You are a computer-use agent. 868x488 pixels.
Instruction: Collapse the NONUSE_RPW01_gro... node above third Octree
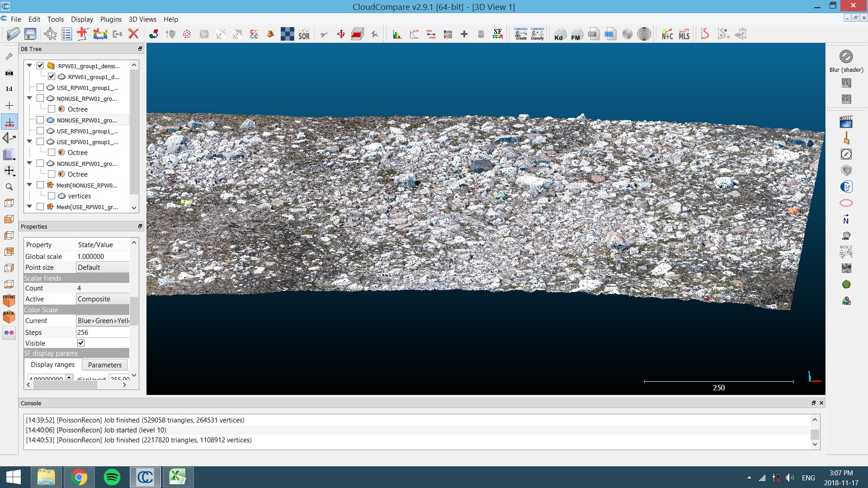pyautogui.click(x=29, y=163)
